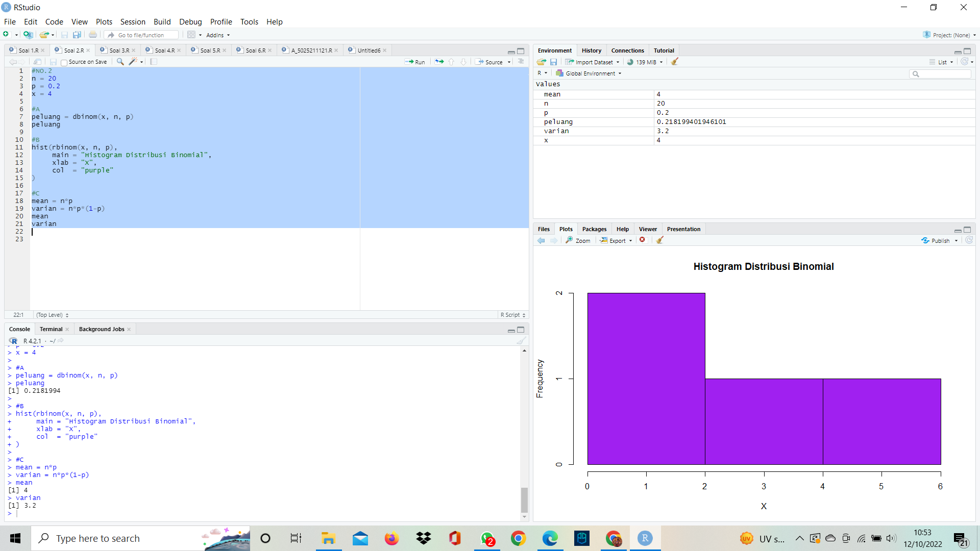Click the plot Zoom button
Image resolution: width=980 pixels, height=551 pixels.
click(578, 240)
